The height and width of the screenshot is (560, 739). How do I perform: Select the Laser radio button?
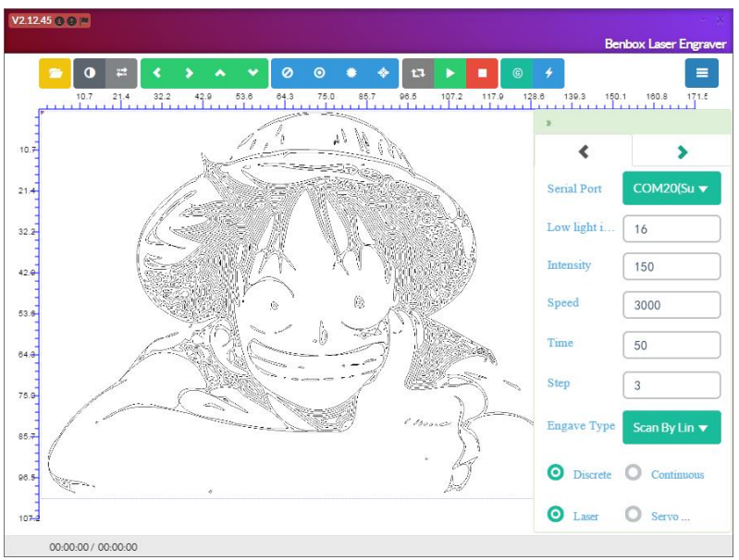[x=556, y=514]
